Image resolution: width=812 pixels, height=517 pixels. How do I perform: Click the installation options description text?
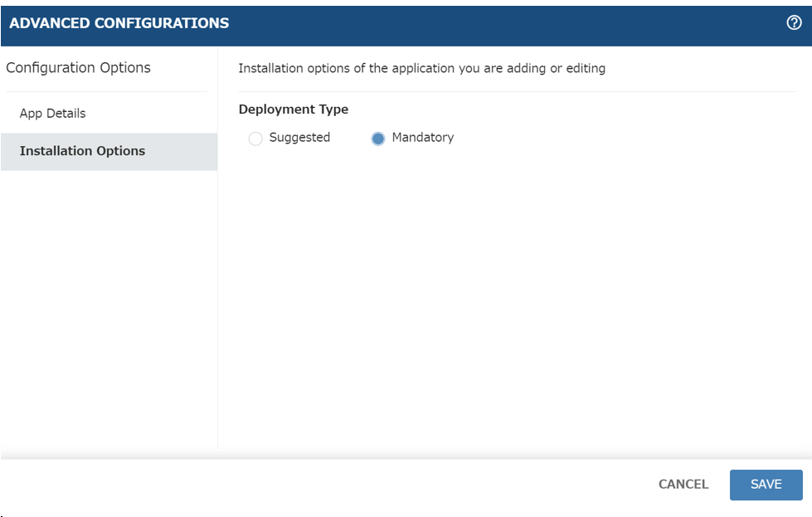pyautogui.click(x=421, y=68)
